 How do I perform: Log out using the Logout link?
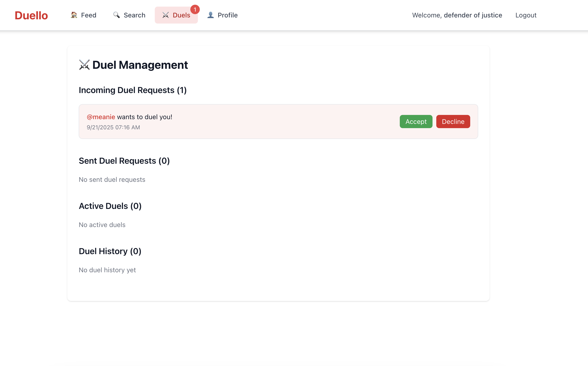pos(526,15)
